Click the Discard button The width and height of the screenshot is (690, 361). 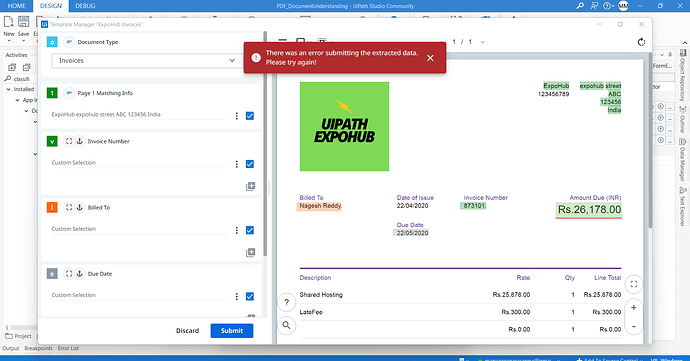click(187, 331)
